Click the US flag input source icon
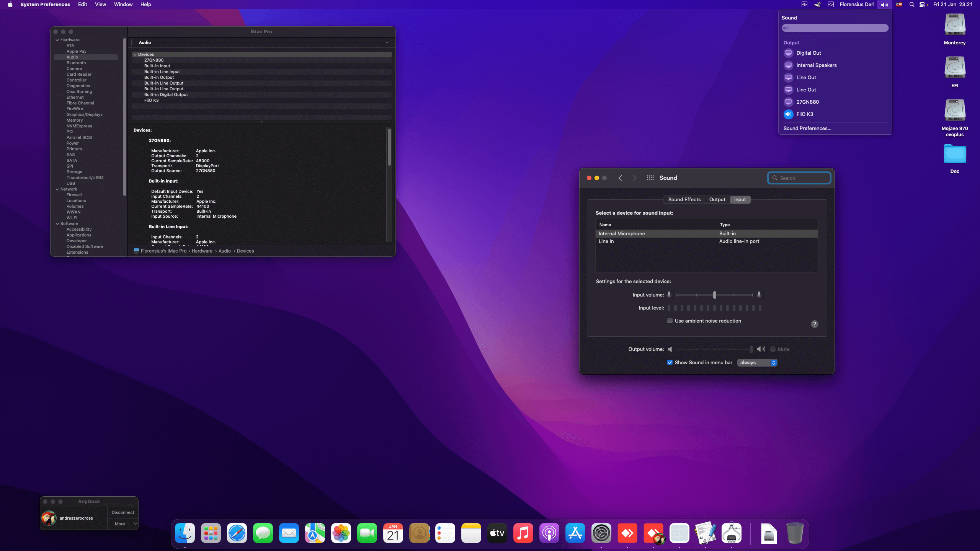980x551 pixels. click(x=899, y=5)
